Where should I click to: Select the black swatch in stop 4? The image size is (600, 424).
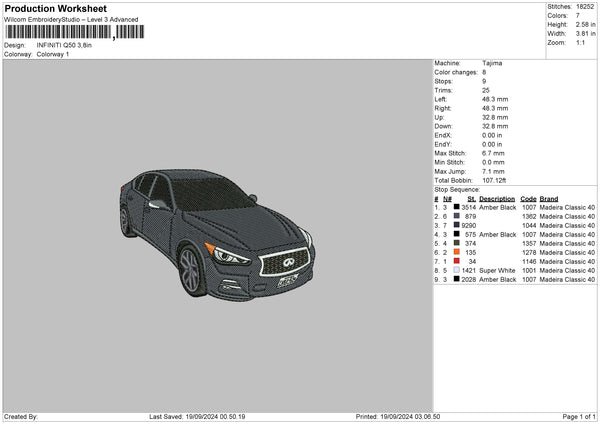[457, 234]
